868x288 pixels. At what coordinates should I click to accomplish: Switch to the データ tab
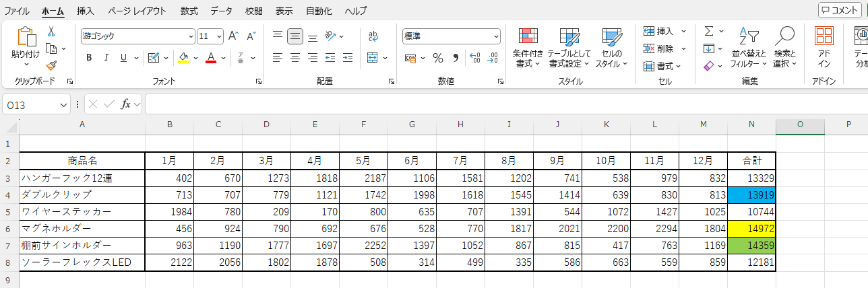(x=221, y=11)
